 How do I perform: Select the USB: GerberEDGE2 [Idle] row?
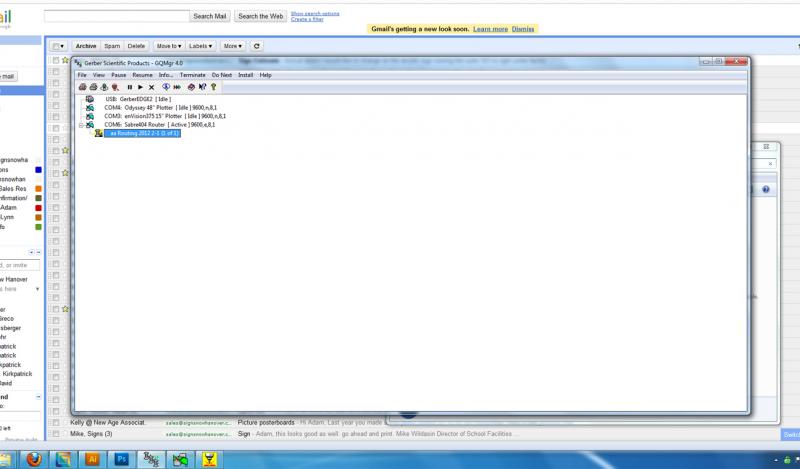[x=138, y=99]
